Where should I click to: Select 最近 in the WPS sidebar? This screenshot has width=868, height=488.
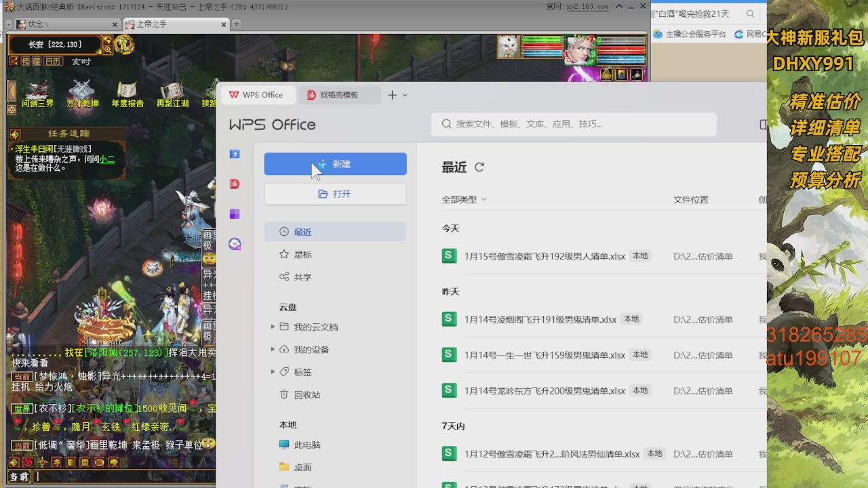pyautogui.click(x=335, y=232)
